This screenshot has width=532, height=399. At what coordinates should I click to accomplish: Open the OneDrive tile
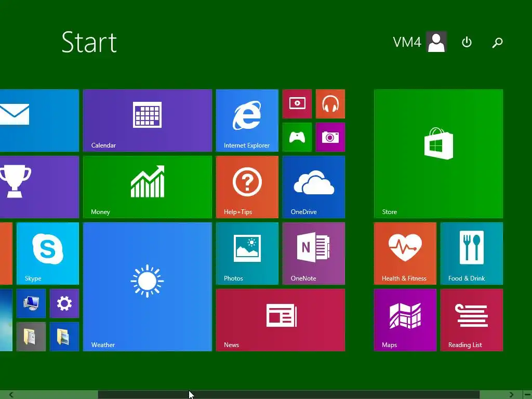click(314, 187)
